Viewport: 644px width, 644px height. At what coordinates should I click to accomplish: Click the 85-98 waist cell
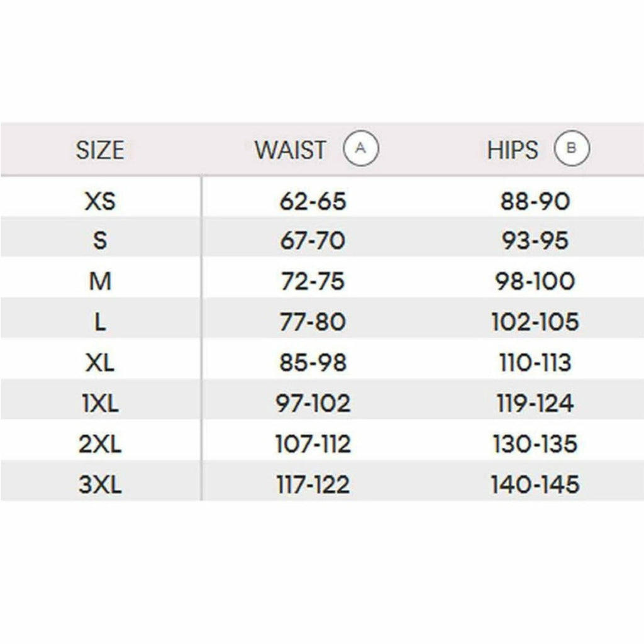click(x=313, y=363)
